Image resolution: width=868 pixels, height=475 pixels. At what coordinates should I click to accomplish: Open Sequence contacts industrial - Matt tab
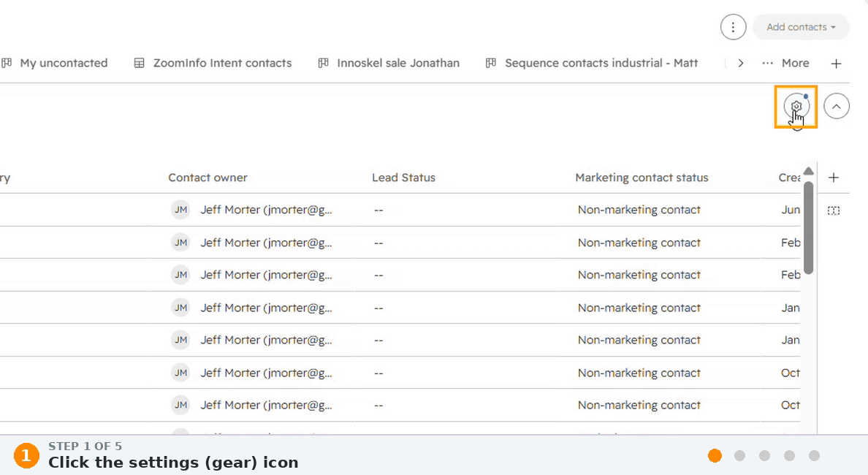(x=601, y=63)
